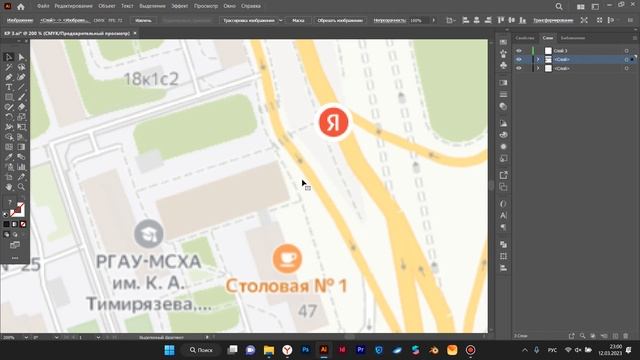This screenshot has width=640, height=360.
Task: Select the Magic Wand tool
Action: coord(9,67)
